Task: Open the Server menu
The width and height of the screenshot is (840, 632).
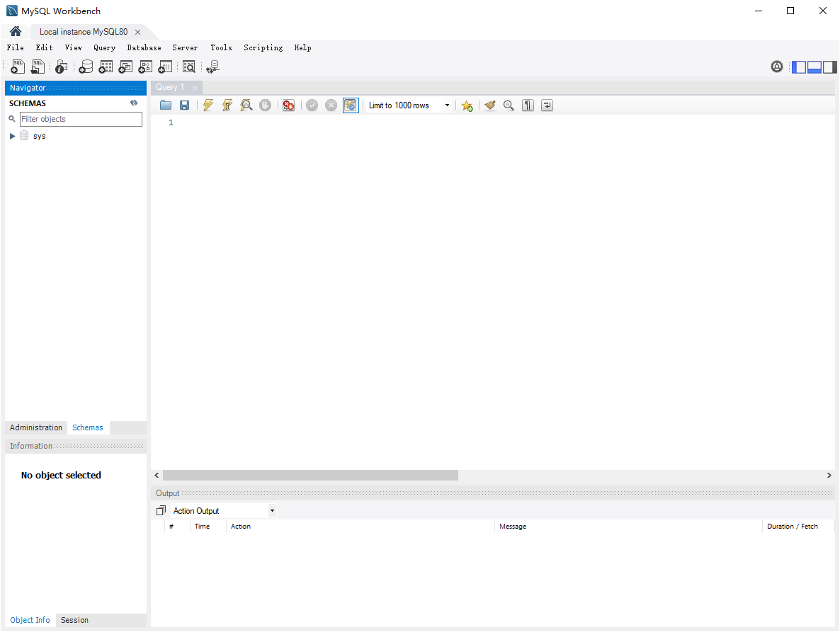Action: (185, 47)
